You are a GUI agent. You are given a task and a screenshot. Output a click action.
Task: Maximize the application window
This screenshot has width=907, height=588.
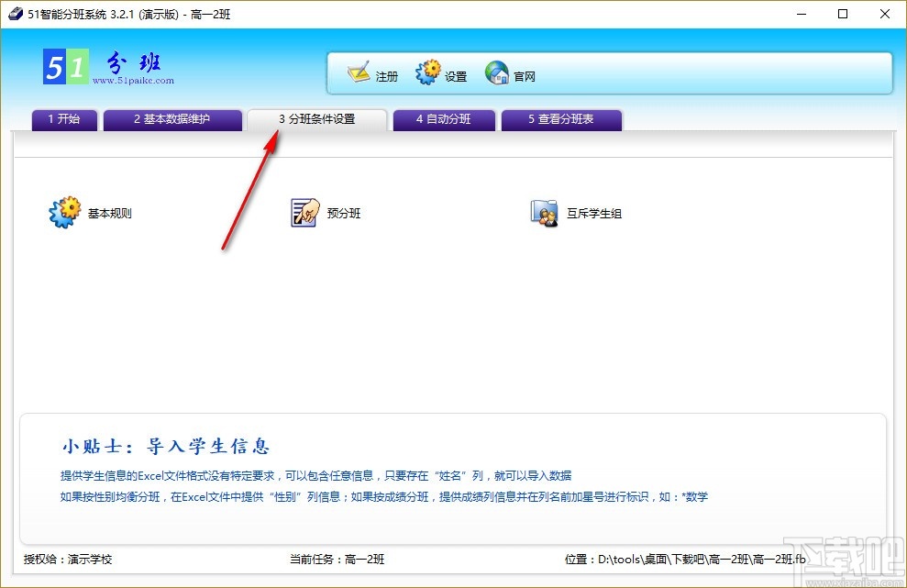842,14
